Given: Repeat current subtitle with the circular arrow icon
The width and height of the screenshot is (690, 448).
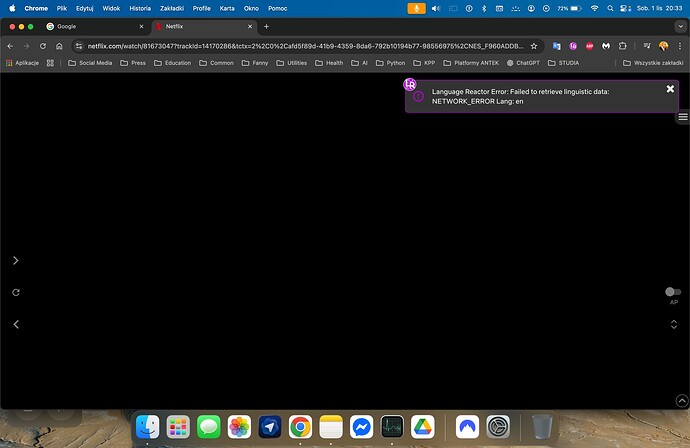Looking at the screenshot, I should pyautogui.click(x=15, y=292).
